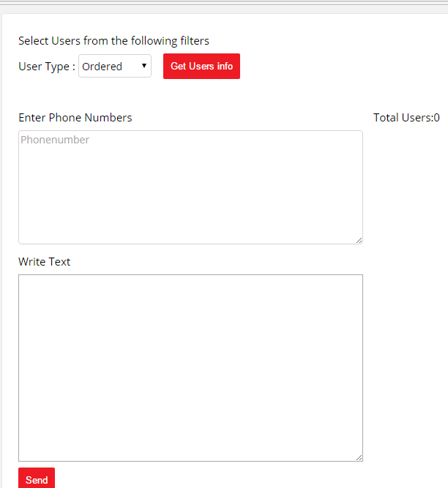Image resolution: width=448 pixels, height=488 pixels.
Task: Click the 'Write Text' label
Action: pyautogui.click(x=45, y=262)
